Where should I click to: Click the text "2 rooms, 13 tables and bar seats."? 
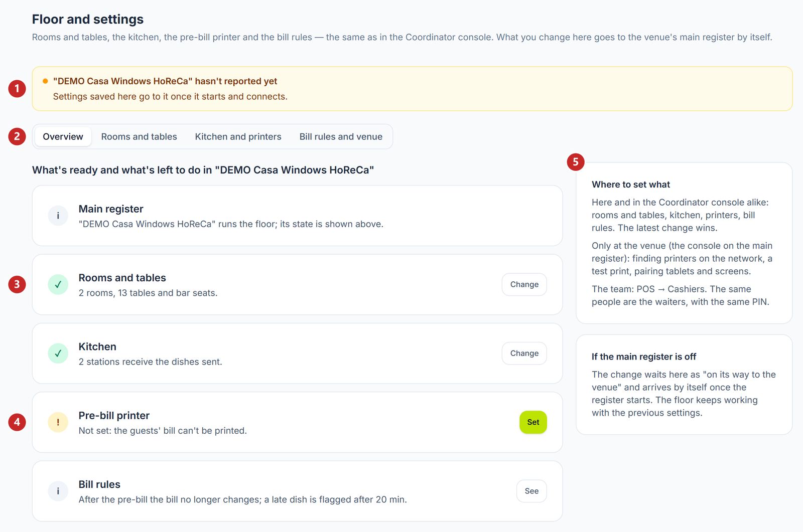pos(148,293)
